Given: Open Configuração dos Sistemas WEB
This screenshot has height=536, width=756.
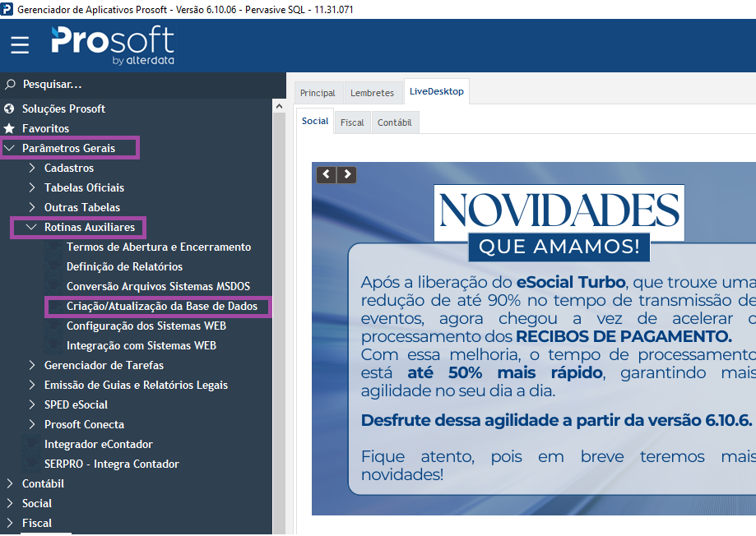Looking at the screenshot, I should point(146,326).
